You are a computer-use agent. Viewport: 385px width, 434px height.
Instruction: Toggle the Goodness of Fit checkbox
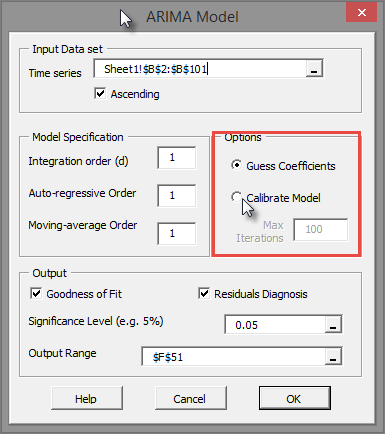(36, 294)
